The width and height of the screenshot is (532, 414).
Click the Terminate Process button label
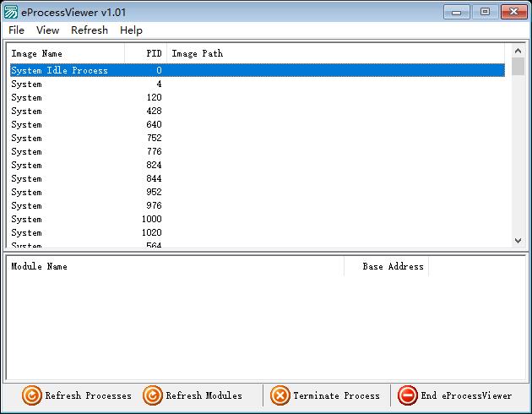click(337, 395)
